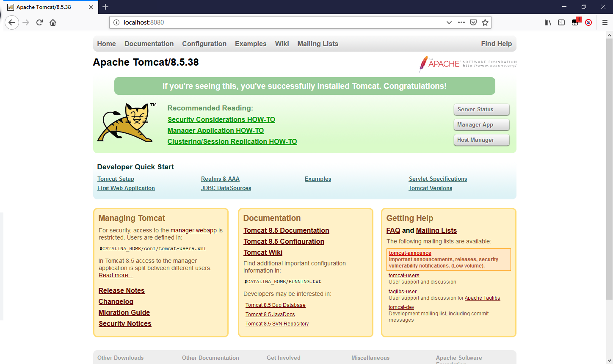Click the Manager App button
This screenshot has width=613, height=364.
481,124
